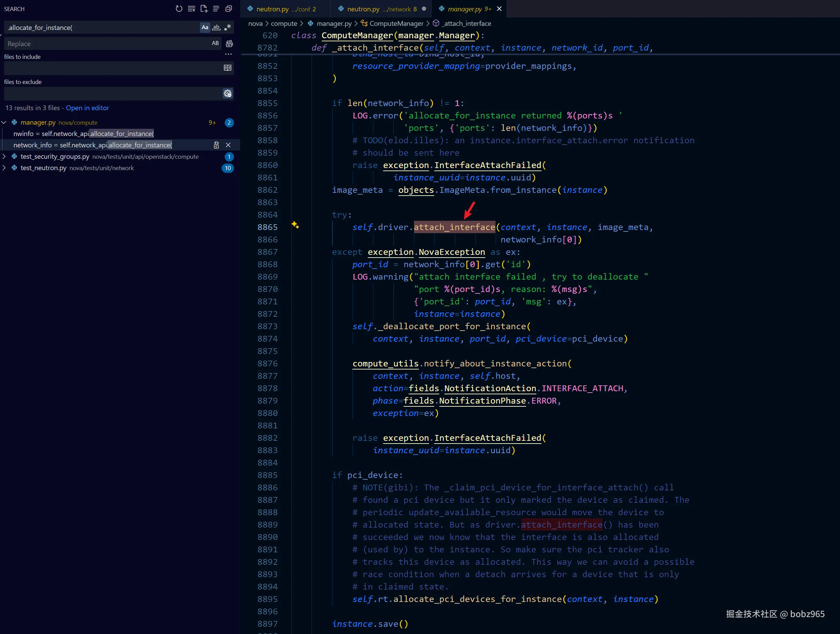The height and width of the screenshot is (634, 840).
Task: Click test_security_groups.py count badge 1
Action: click(229, 157)
